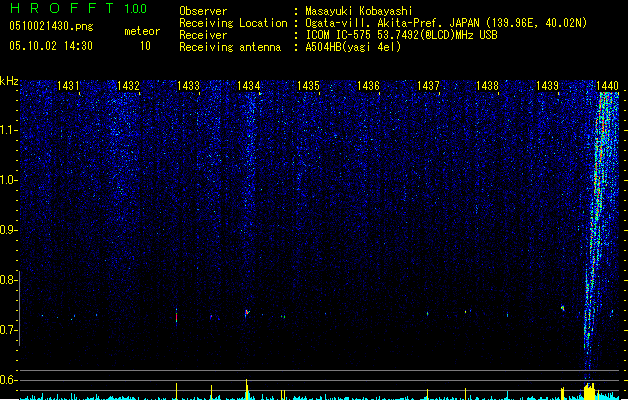
Task: Click the 1435 time axis marker
Action: coord(308,86)
